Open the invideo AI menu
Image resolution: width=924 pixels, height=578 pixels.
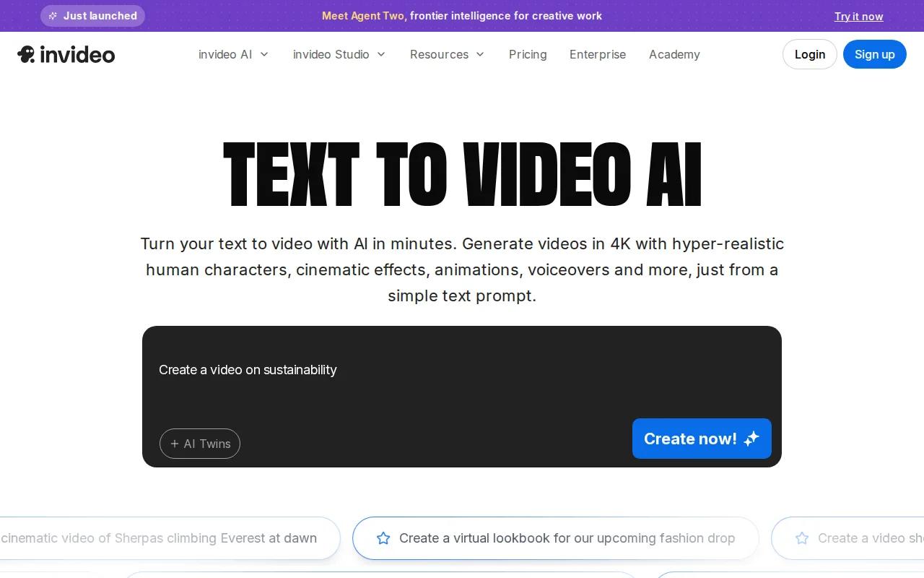click(234, 54)
